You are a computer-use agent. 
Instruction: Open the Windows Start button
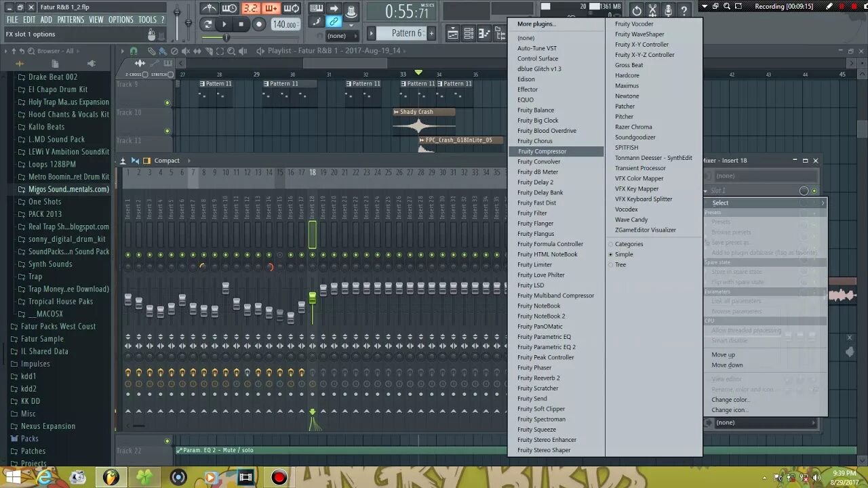click(x=13, y=477)
